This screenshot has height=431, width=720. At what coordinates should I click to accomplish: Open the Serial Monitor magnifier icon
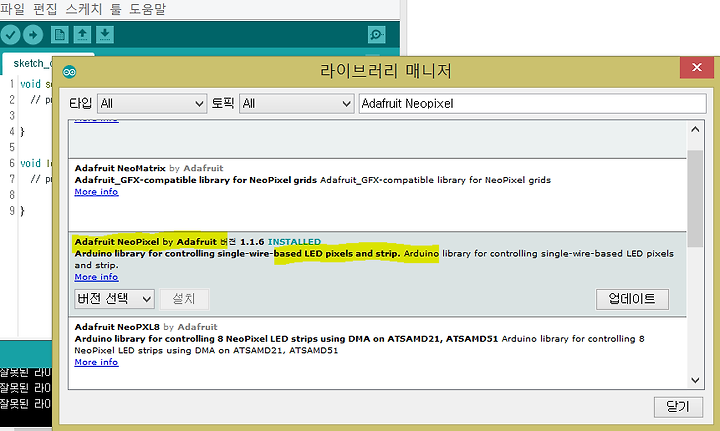click(377, 34)
